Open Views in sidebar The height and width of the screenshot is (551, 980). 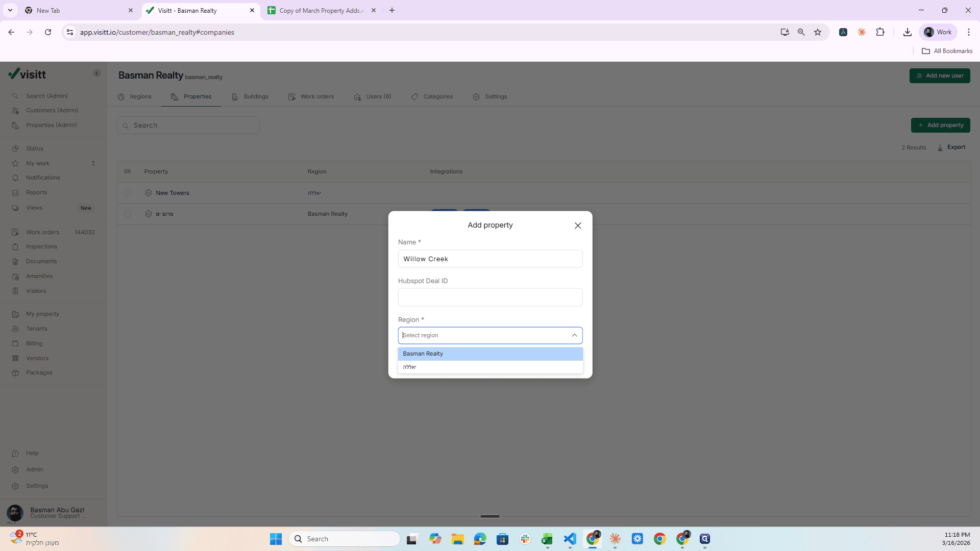tap(34, 208)
